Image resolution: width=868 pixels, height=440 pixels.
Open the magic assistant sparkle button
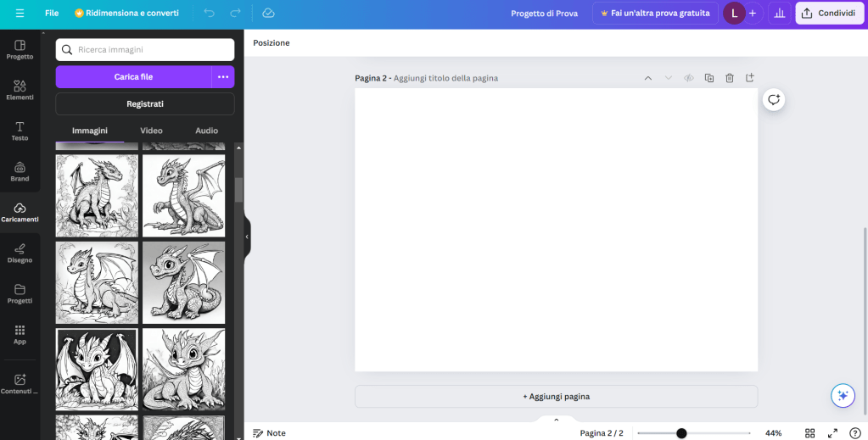842,395
